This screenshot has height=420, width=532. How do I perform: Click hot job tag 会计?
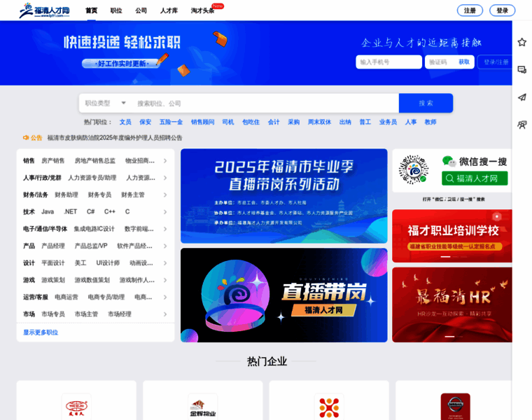[274, 122]
